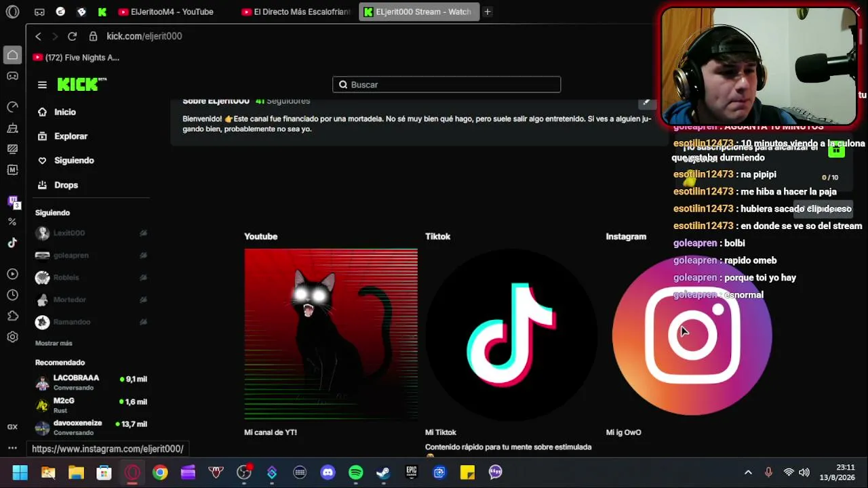Open Explorar in Kick sidebar

click(x=62, y=136)
